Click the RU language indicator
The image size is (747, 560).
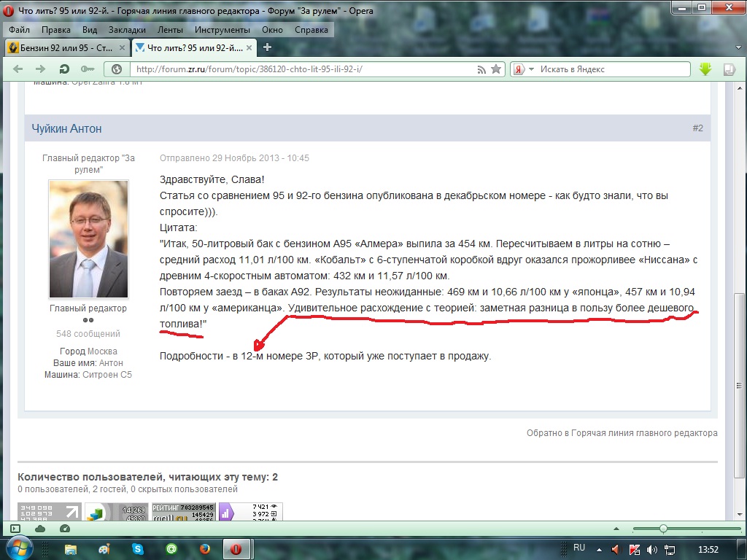point(578,548)
